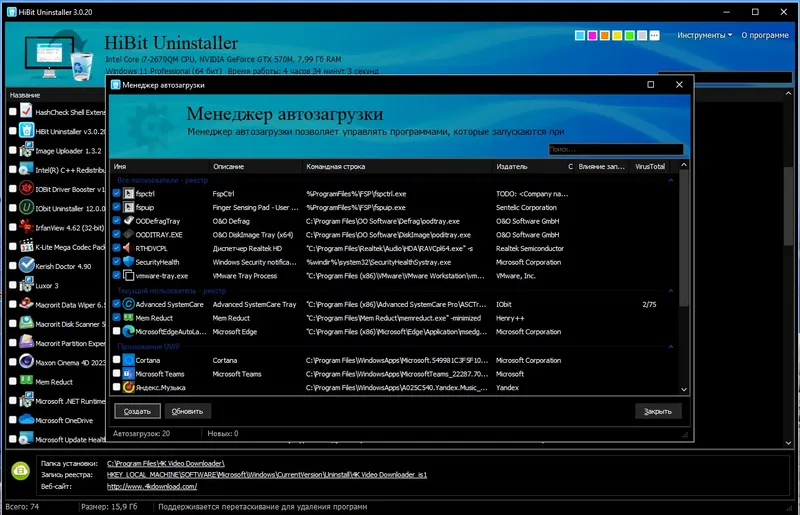
Task: Open the Инструменты dropdown menu
Action: pos(704,35)
